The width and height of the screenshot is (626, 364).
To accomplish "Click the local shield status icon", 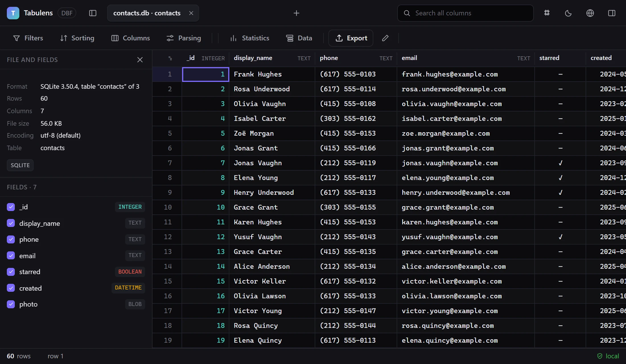I will [600, 356].
